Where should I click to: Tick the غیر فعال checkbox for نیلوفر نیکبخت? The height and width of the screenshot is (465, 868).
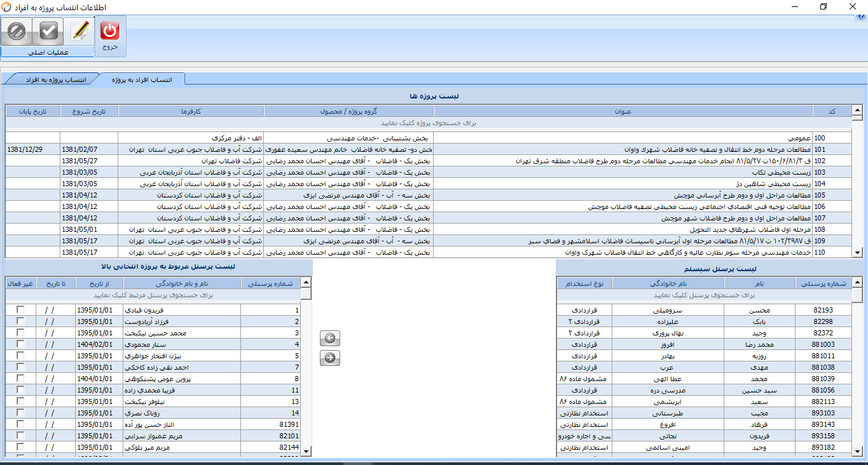21,401
